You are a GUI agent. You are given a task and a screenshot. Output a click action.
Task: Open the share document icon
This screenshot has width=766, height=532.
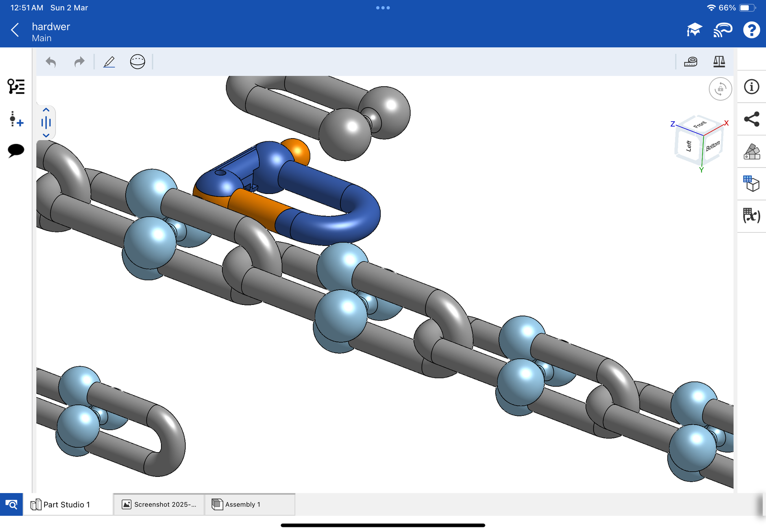[751, 119]
